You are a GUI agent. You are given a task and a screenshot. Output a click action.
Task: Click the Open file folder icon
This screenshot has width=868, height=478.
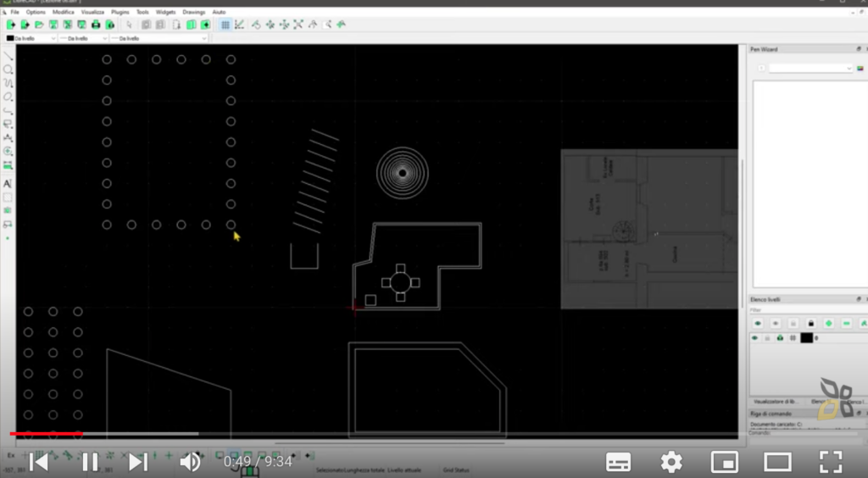click(x=39, y=25)
